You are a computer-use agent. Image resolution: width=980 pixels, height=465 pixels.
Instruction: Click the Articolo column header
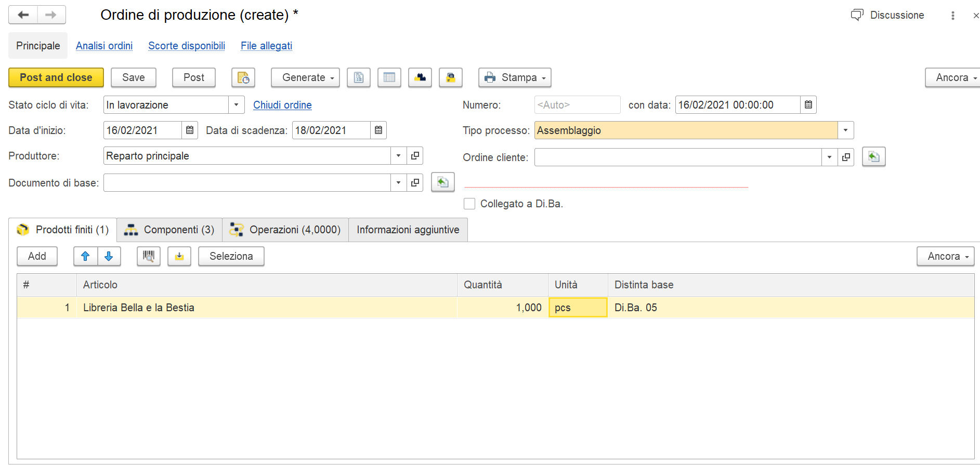[267, 285]
